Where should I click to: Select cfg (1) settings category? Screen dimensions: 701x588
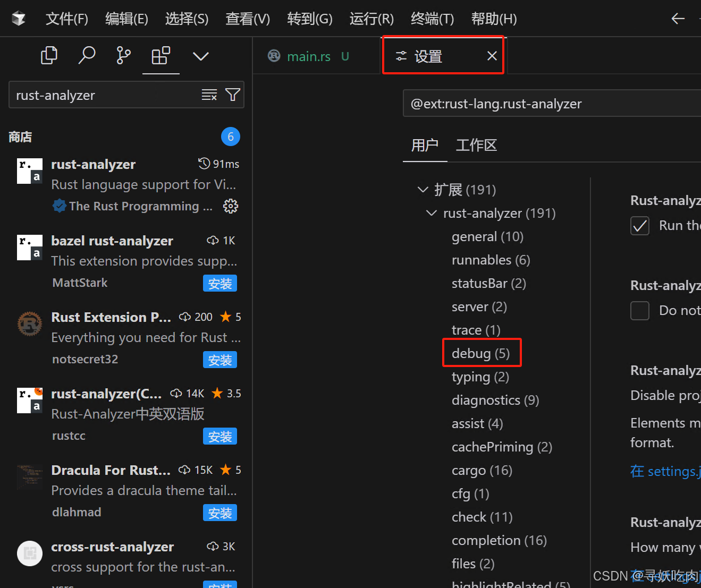pyautogui.click(x=470, y=493)
